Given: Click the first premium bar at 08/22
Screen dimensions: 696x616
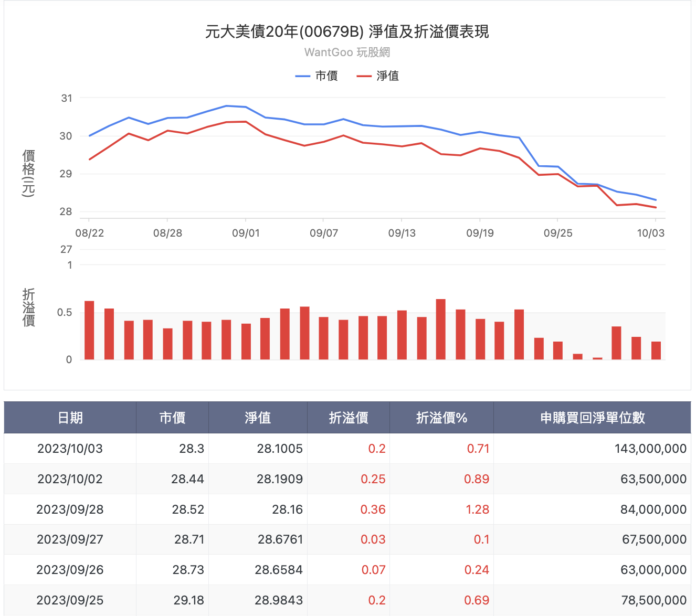Looking at the screenshot, I should point(89,331).
